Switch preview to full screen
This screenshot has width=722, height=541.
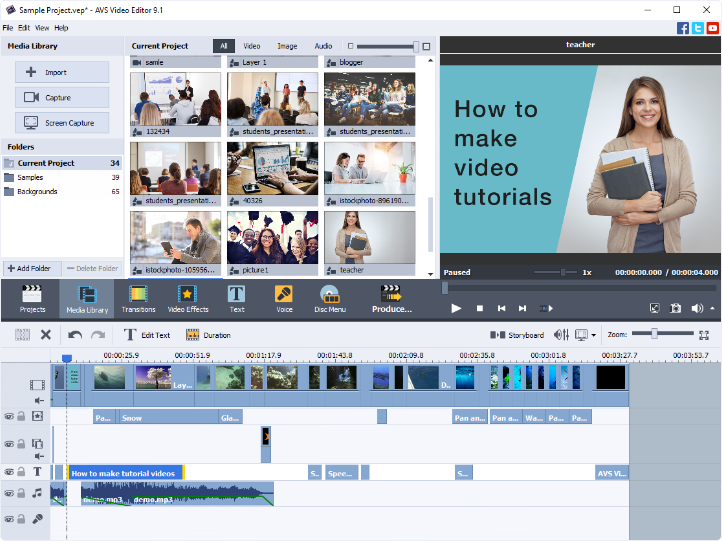654,309
